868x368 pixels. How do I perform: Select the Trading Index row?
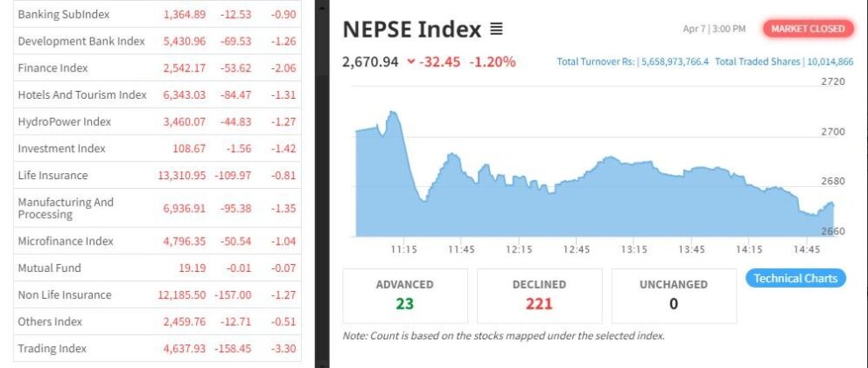pyautogui.click(x=157, y=349)
